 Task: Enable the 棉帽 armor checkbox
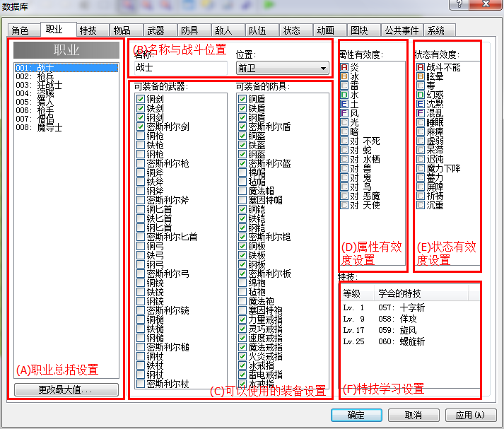click(x=242, y=172)
